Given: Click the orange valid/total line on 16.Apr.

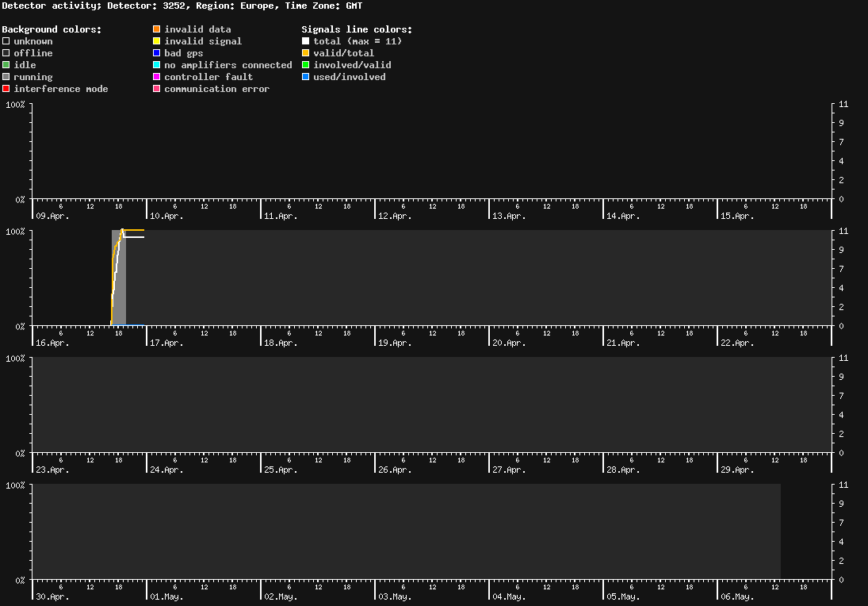Looking at the screenshot, I should pos(133,230).
